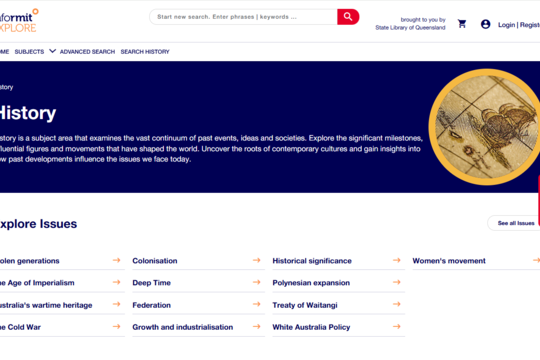Open The Age of Imperialism link
Screen dimensions: 540x360
coord(37,283)
